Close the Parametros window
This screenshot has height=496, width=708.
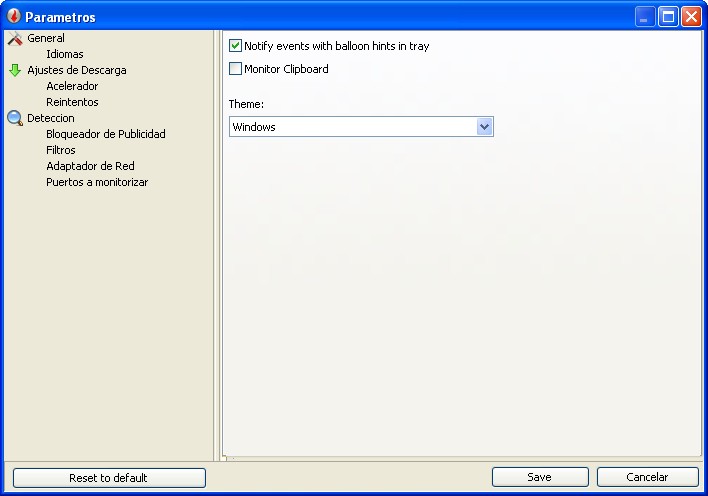691,17
